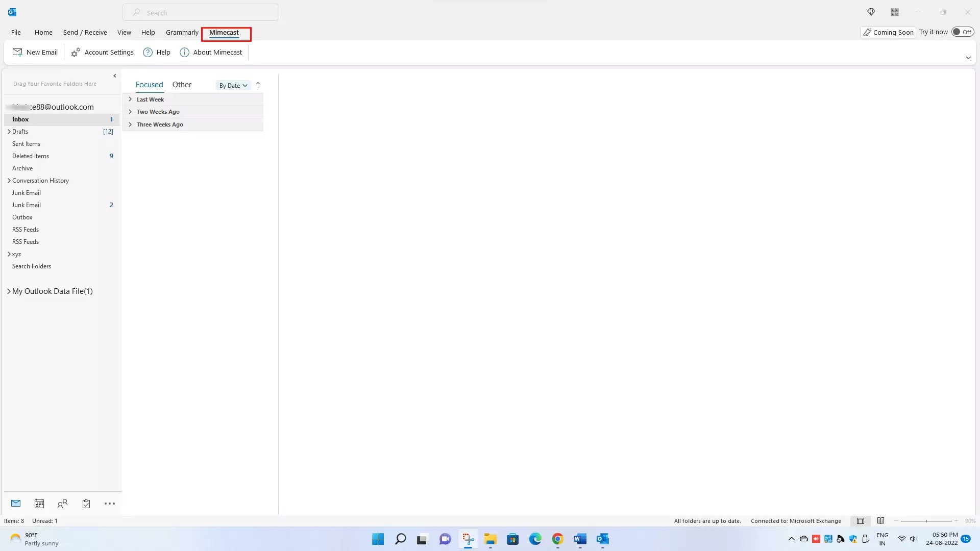The image size is (980, 551).
Task: Collapse the folder pane with the chevron
Action: click(x=114, y=76)
